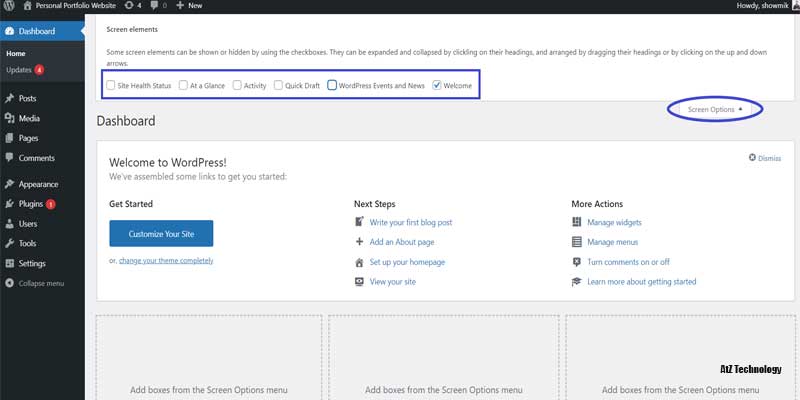Click the Users person icon
This screenshot has width=800, height=400.
point(9,223)
